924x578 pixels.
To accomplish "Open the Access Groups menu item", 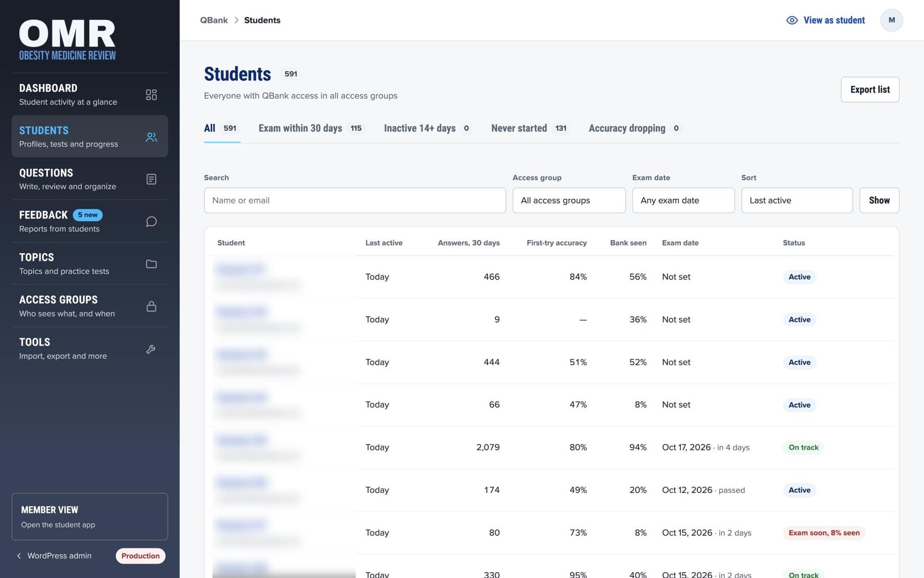I will (90, 306).
